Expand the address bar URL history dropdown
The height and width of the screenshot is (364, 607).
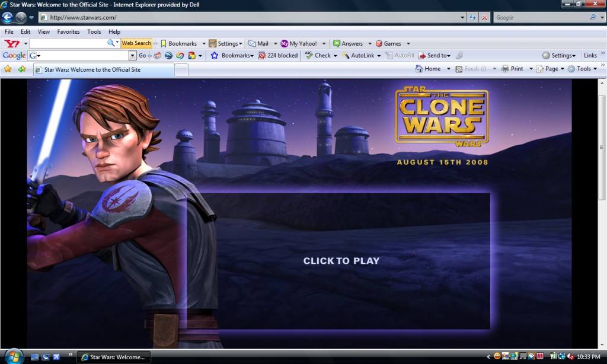point(462,17)
